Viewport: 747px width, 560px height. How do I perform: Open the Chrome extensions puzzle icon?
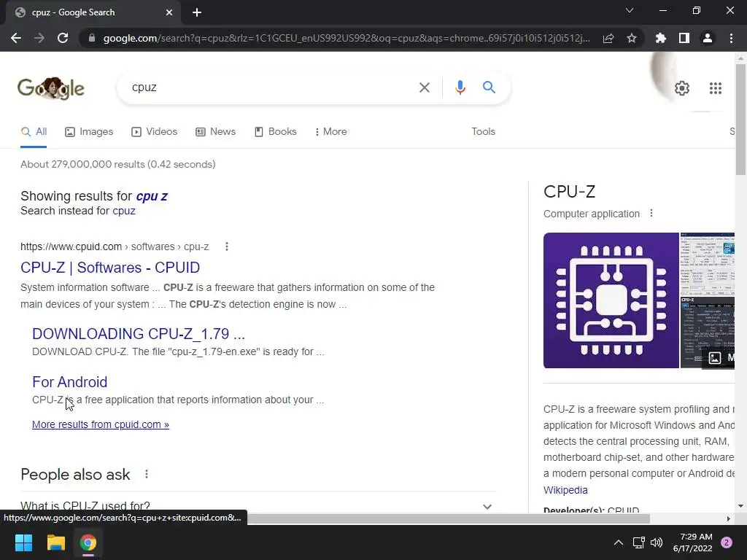661,38
